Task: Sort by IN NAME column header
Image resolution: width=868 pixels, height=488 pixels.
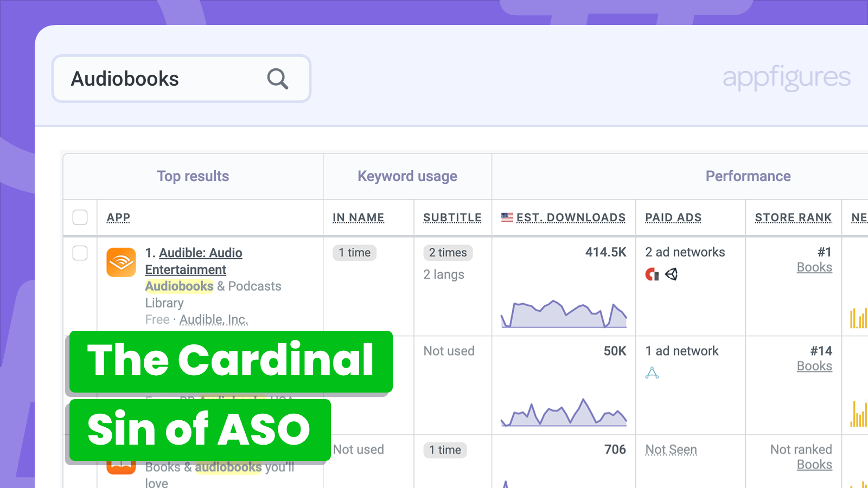Action: coord(359,217)
